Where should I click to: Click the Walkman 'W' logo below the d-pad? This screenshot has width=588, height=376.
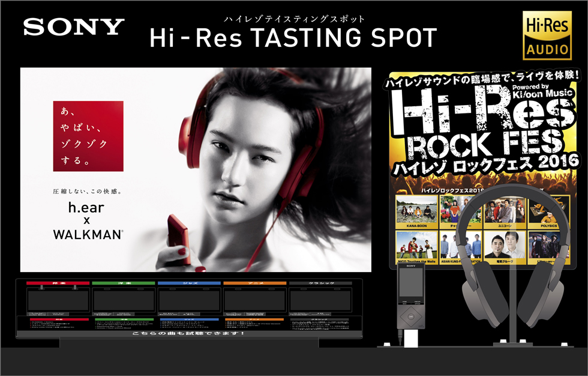click(x=422, y=326)
